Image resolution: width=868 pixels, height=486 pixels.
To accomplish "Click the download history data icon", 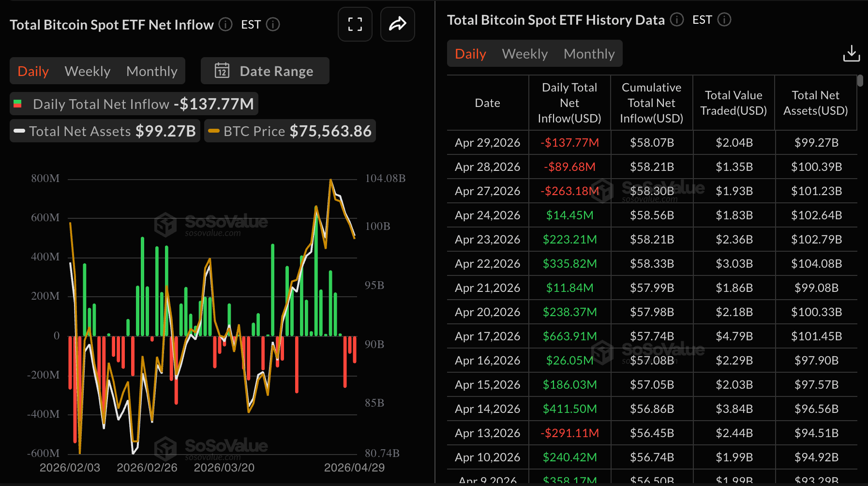I will 851,53.
